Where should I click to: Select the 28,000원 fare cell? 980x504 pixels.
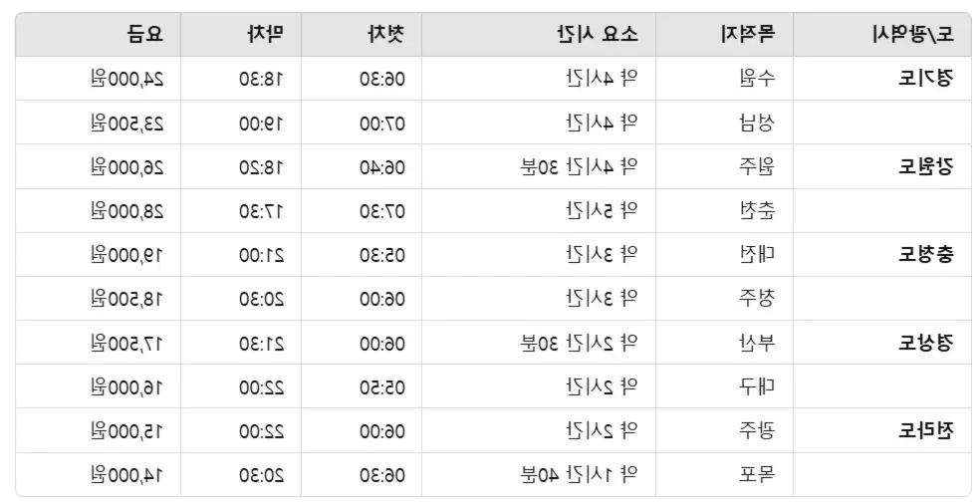(x=99, y=211)
